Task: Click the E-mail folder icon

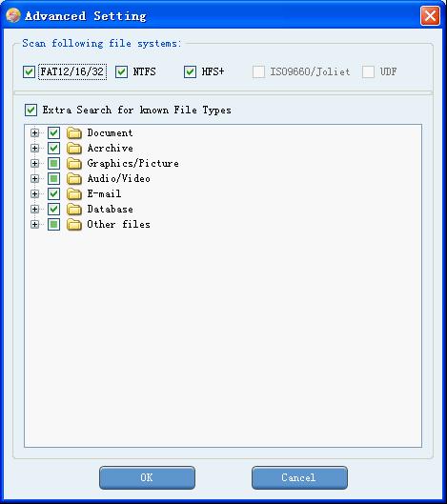Action: pyautogui.click(x=74, y=193)
